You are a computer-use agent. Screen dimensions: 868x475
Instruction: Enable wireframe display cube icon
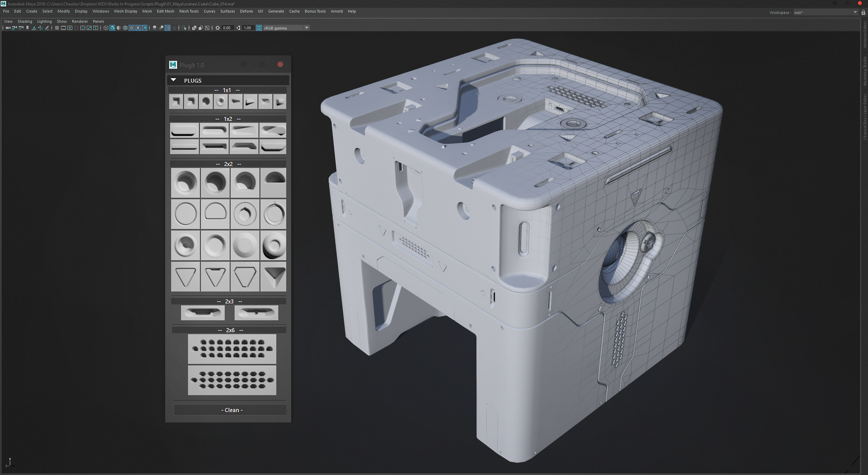pos(106,28)
